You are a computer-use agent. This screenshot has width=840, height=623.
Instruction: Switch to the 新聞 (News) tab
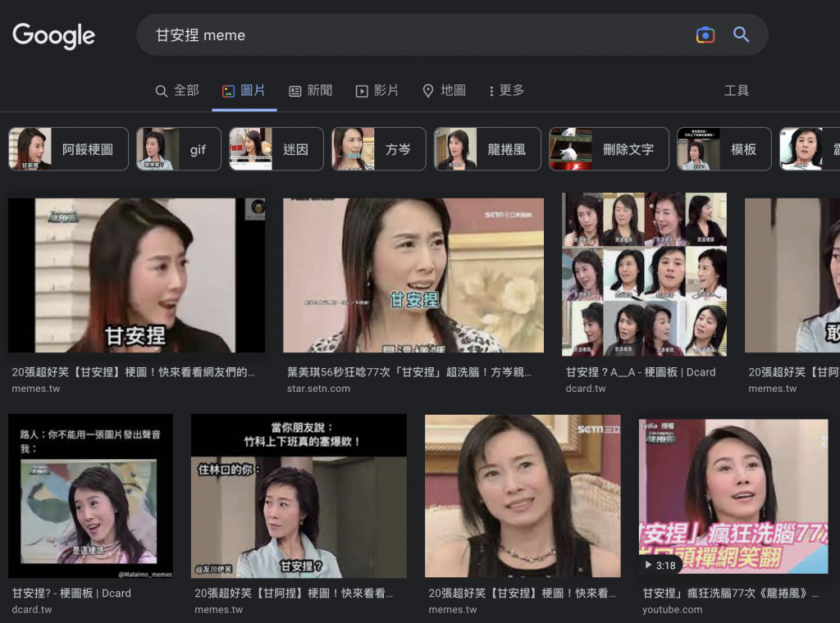click(x=310, y=90)
